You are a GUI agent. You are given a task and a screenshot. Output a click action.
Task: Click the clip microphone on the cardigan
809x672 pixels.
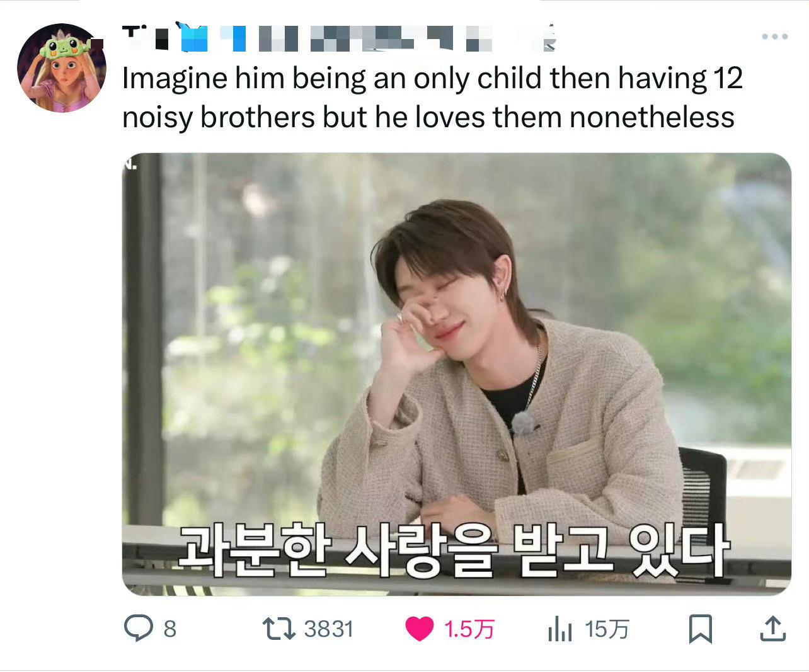(523, 423)
